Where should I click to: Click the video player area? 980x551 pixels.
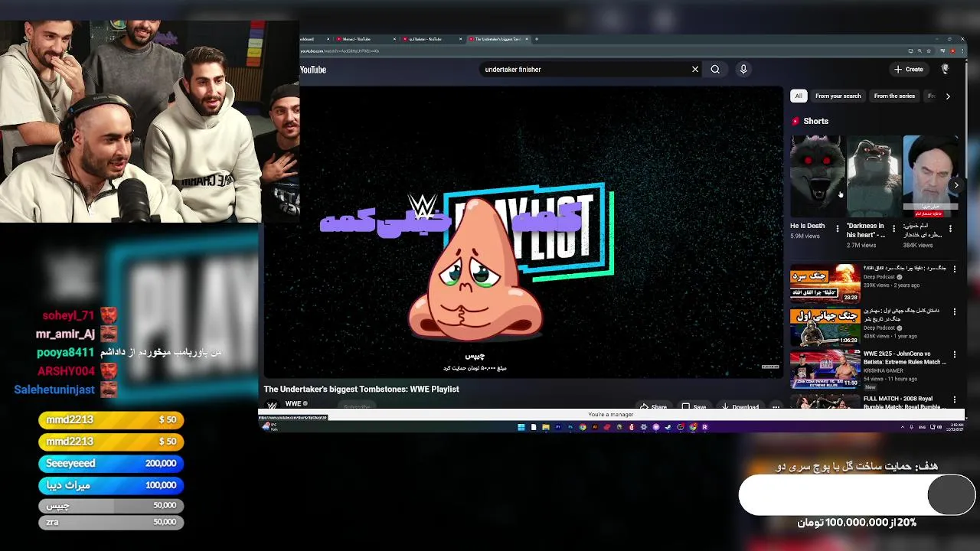pyautogui.click(x=523, y=232)
